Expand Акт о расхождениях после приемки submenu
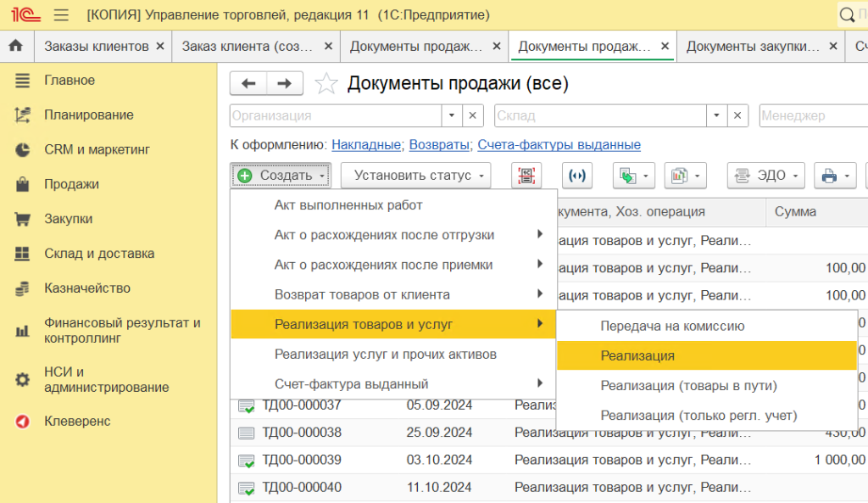The image size is (868, 503). click(x=540, y=265)
